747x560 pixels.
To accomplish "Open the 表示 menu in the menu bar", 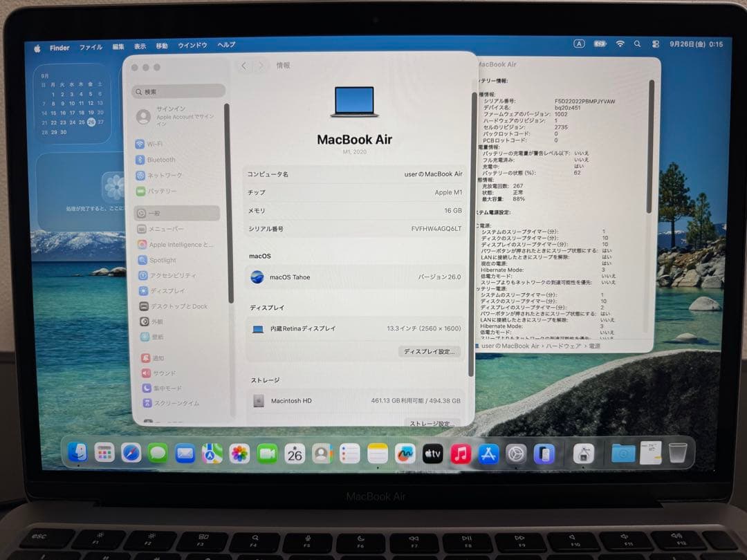I will click(141, 45).
